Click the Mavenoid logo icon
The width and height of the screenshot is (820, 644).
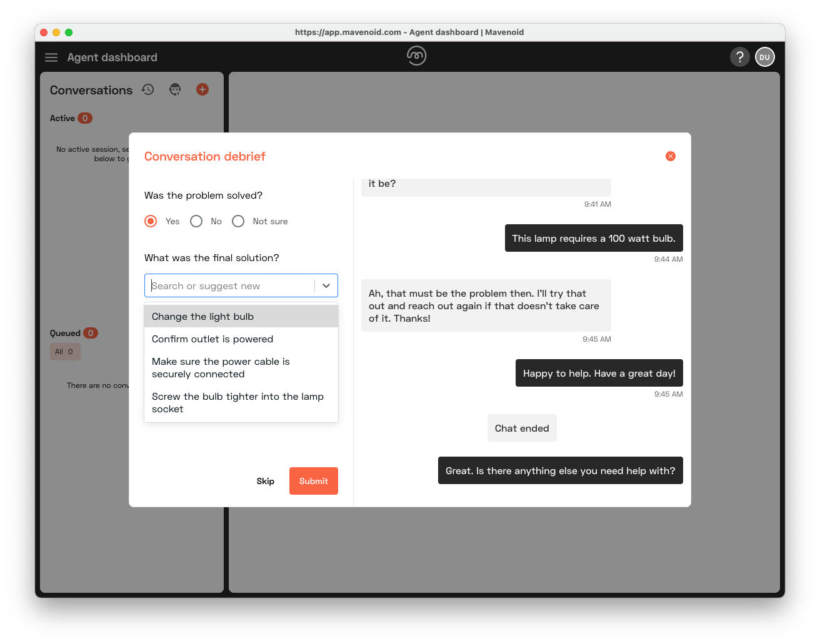pos(416,56)
